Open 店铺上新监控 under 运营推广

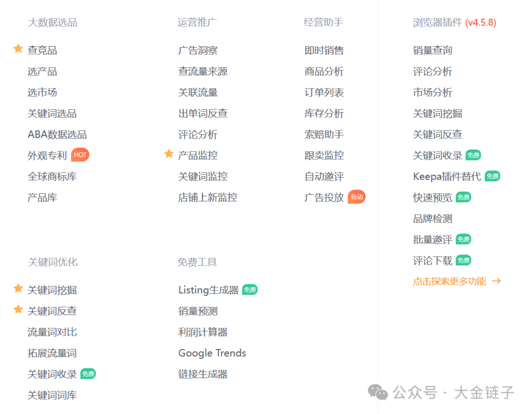coord(207,197)
